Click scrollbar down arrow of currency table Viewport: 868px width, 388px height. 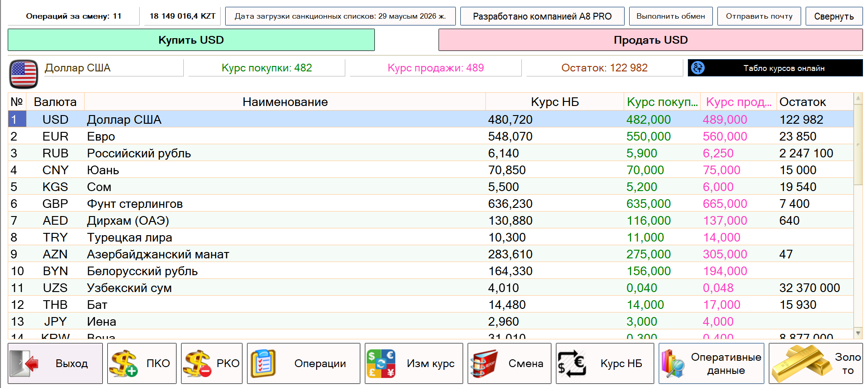(x=858, y=333)
